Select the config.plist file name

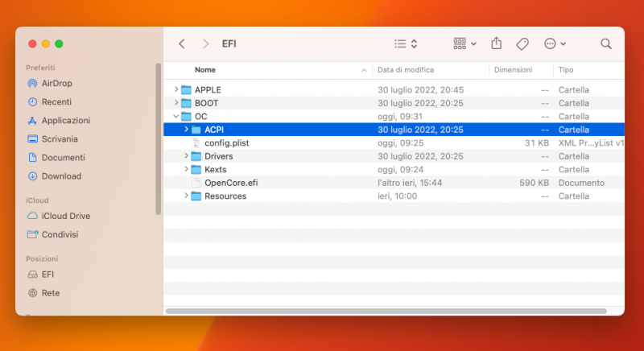[227, 142]
